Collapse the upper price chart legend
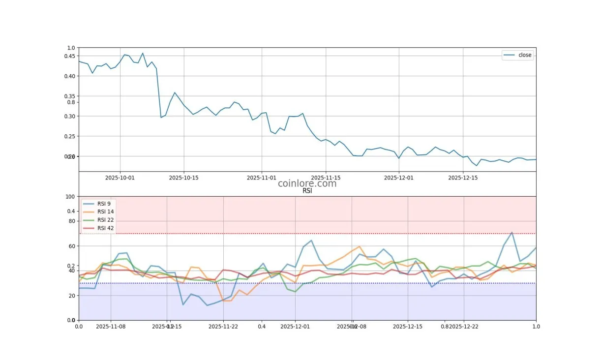Image resolution: width=600 pixels, height=364 pixels. (x=518, y=55)
